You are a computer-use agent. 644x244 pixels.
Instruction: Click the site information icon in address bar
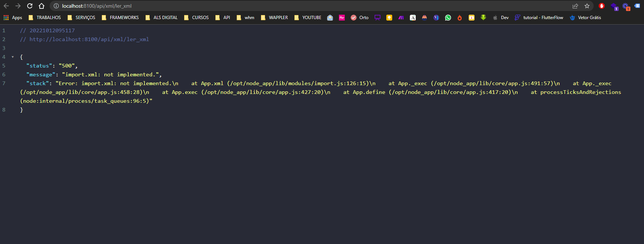pyautogui.click(x=56, y=6)
